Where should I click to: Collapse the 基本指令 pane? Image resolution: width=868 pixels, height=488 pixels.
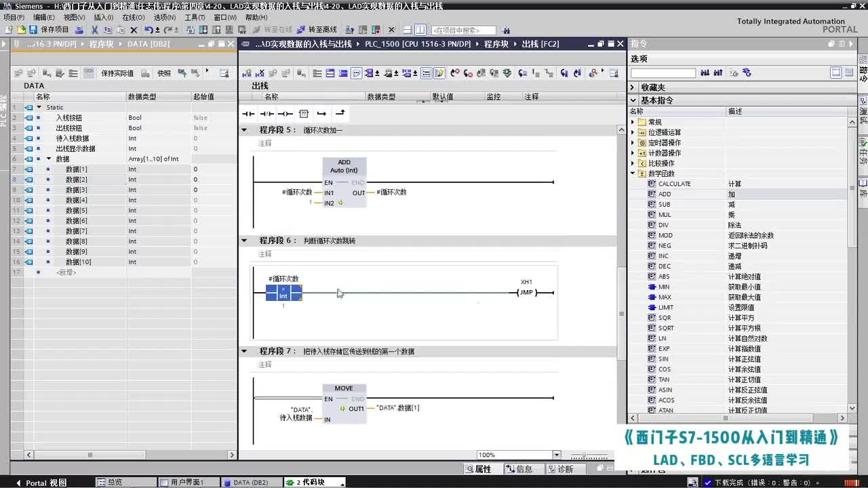click(633, 100)
